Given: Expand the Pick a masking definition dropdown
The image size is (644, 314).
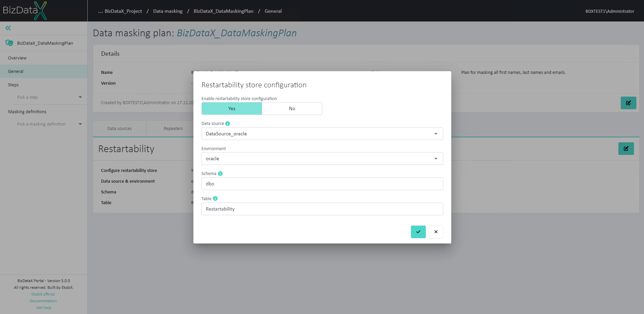Looking at the screenshot, I should click(50, 124).
